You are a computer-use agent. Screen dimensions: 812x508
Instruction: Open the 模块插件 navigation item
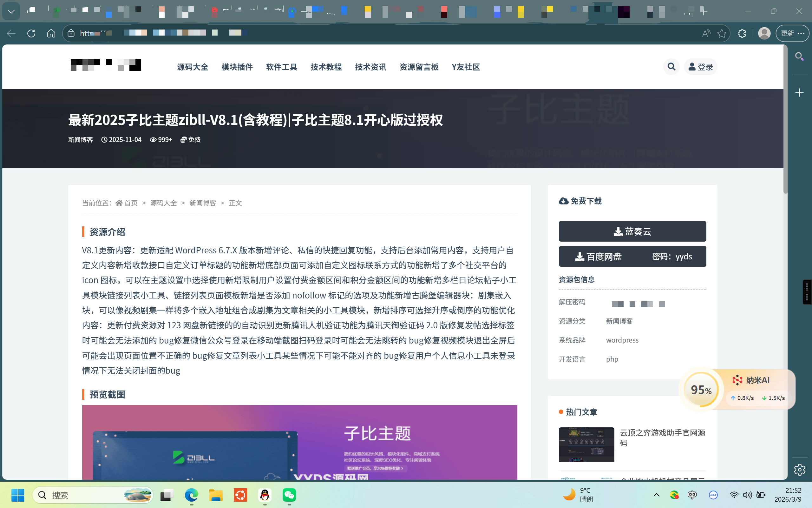pos(237,67)
